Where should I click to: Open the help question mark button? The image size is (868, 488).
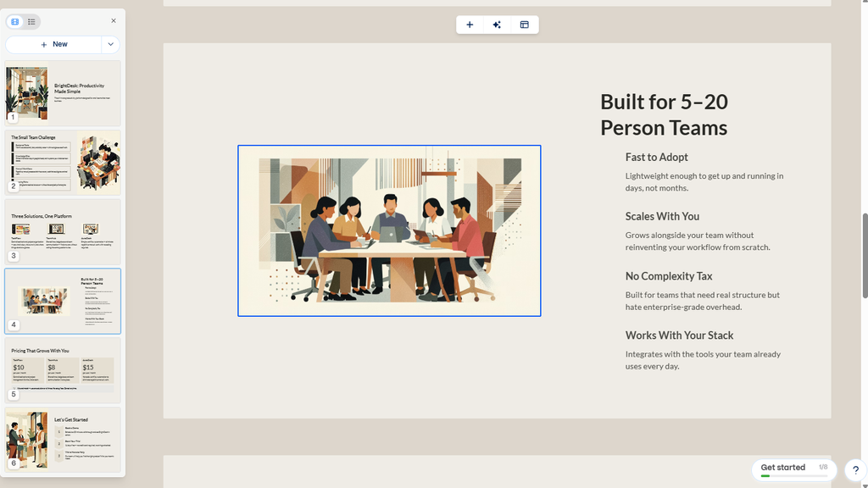coord(855,469)
